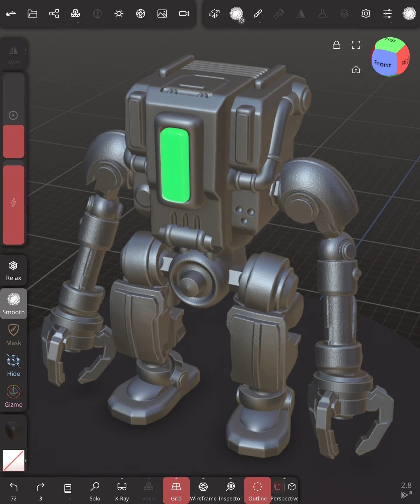Open the scene hierarchy icon

click(x=54, y=14)
